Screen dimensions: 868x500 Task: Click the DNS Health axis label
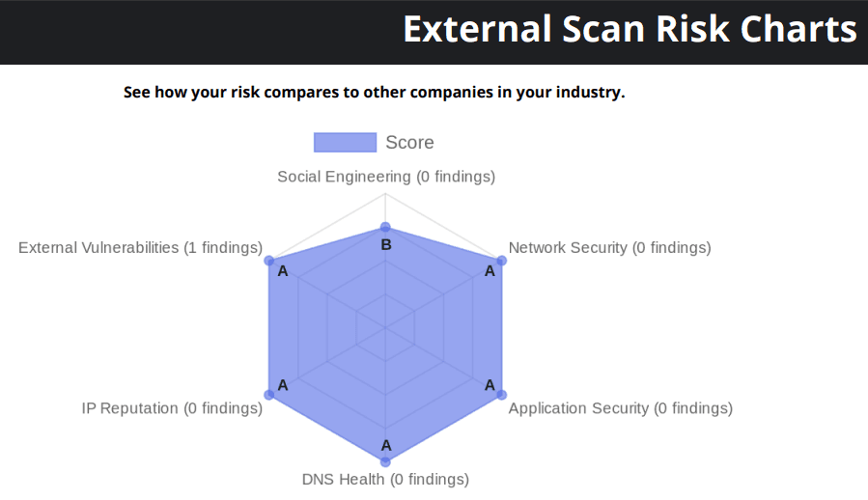385,479
